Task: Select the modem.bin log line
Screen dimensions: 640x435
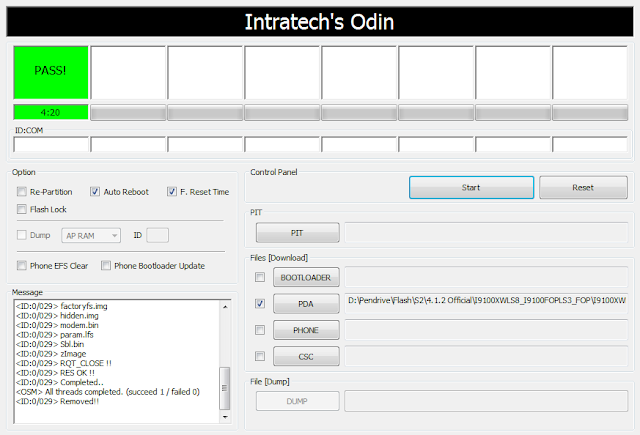Action: (x=57, y=325)
